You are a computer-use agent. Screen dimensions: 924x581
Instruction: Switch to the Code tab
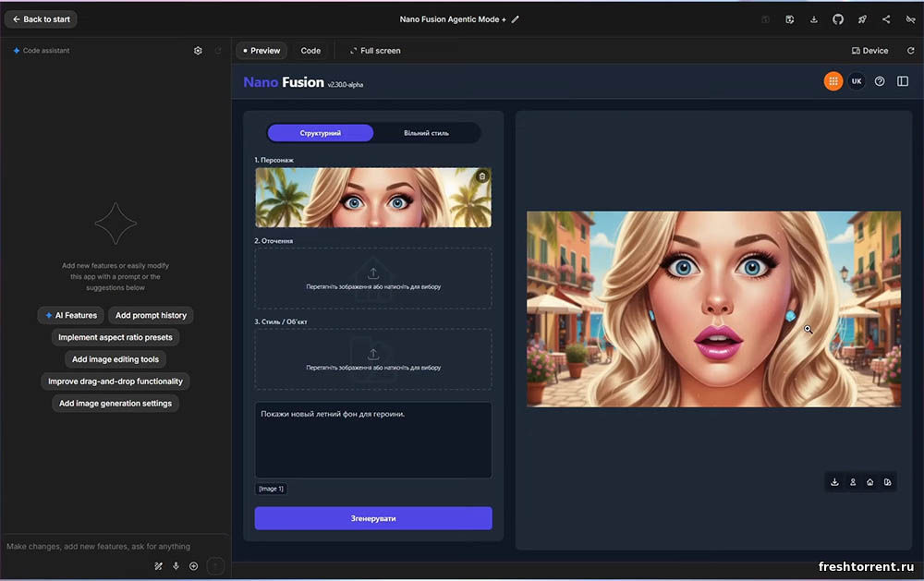pos(310,51)
